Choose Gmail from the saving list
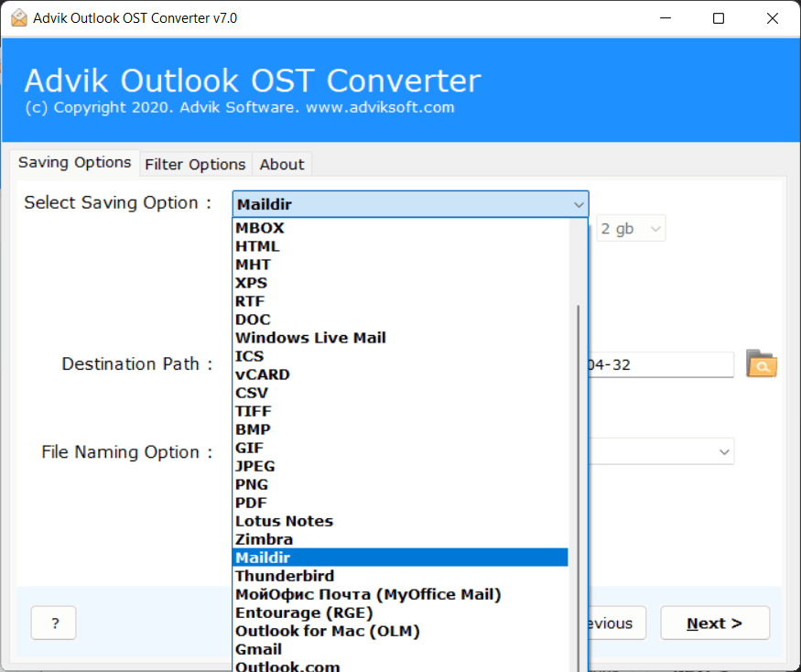 (x=400, y=649)
